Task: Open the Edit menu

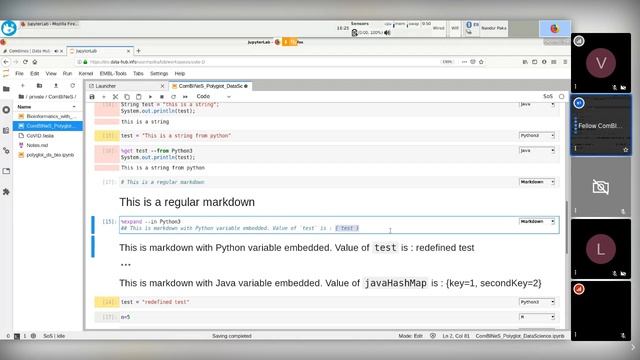Action: click(x=35, y=73)
